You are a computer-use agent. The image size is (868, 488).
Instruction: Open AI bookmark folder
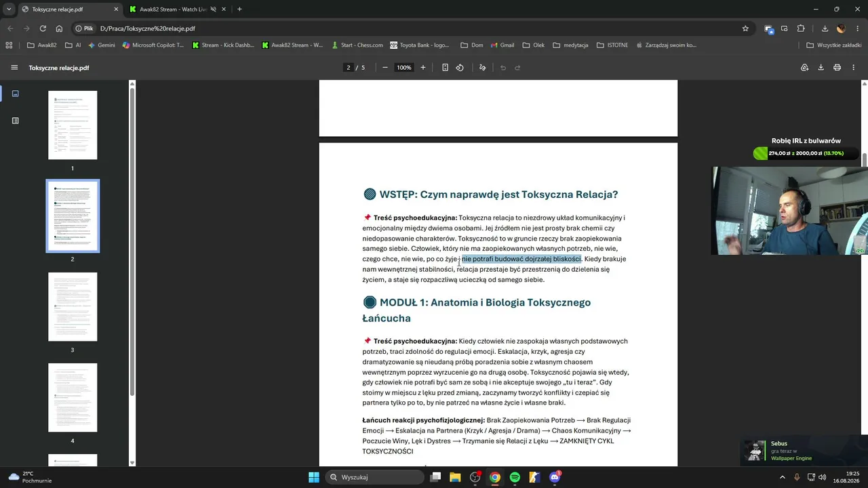tap(73, 45)
